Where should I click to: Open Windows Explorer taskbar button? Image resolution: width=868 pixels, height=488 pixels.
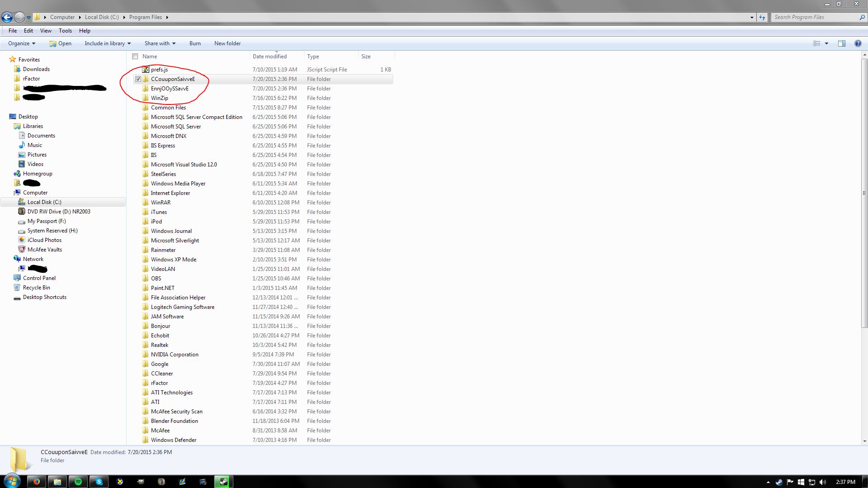tap(57, 482)
